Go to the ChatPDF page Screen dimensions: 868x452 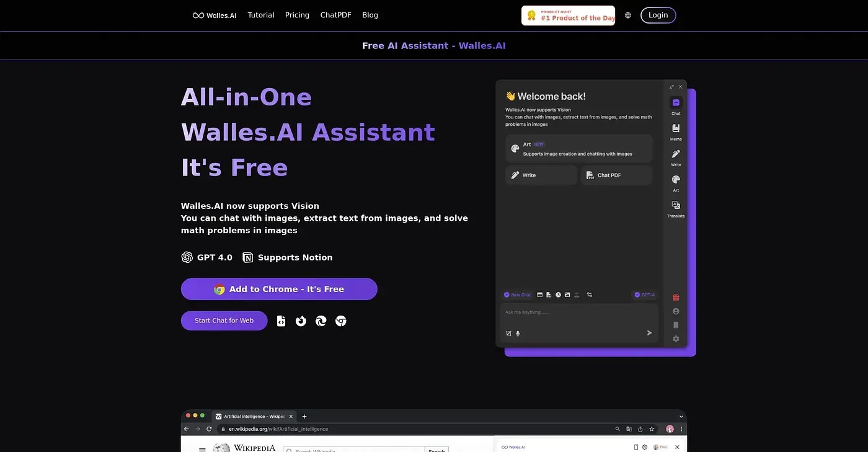335,15
